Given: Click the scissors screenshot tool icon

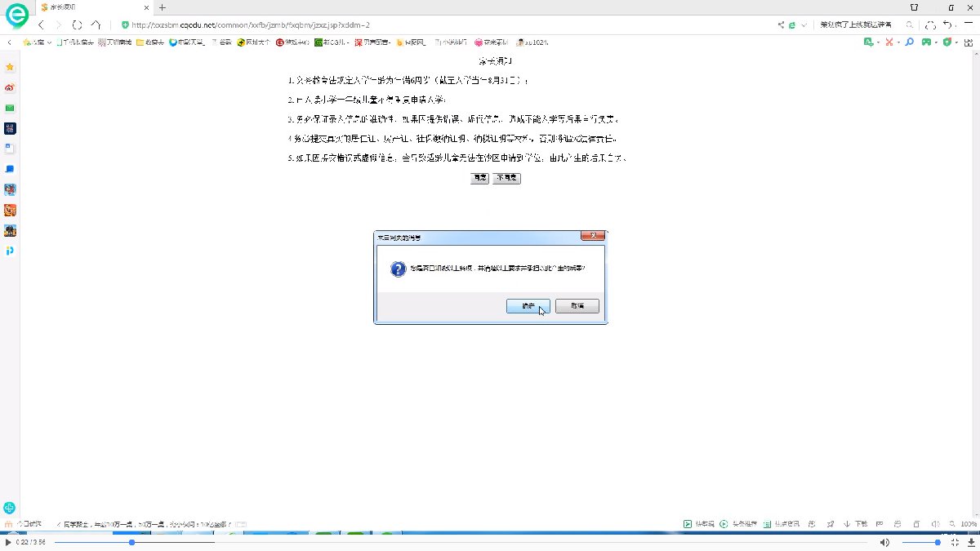Looking at the screenshot, I should click(x=889, y=42).
